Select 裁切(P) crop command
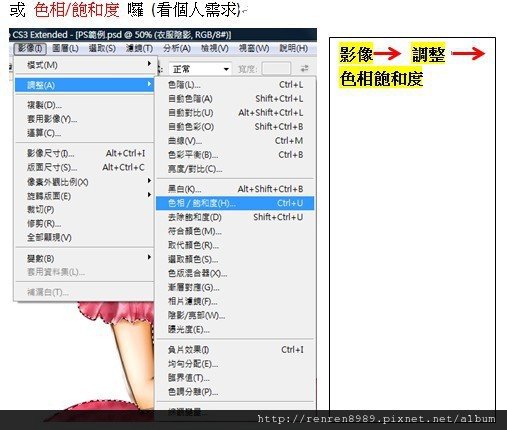The width and height of the screenshot is (507, 430). pos(84,210)
